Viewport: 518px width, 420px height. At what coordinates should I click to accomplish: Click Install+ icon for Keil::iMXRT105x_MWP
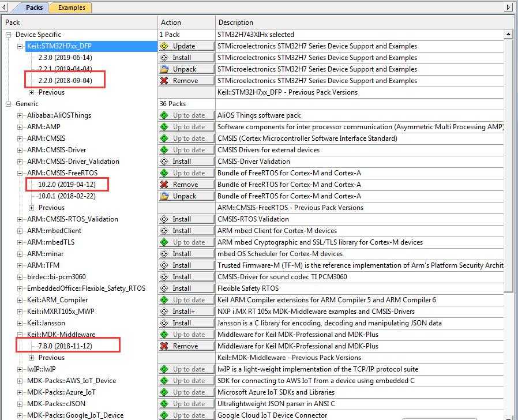164,312
